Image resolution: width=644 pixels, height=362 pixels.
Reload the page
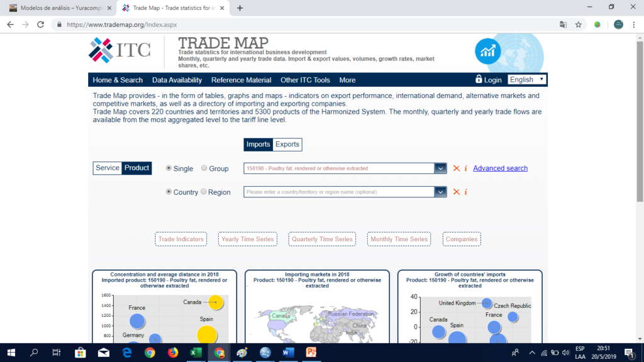pos(41,25)
